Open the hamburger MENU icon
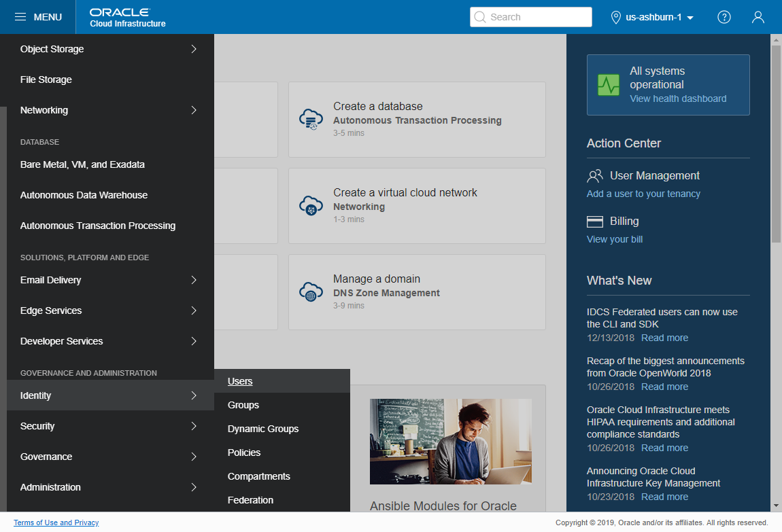This screenshot has height=532, width=782. pyautogui.click(x=20, y=17)
